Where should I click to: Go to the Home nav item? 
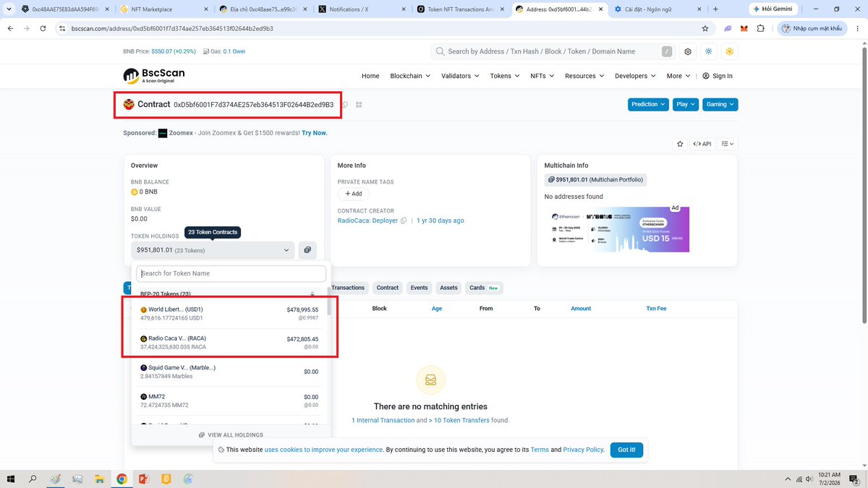point(370,76)
